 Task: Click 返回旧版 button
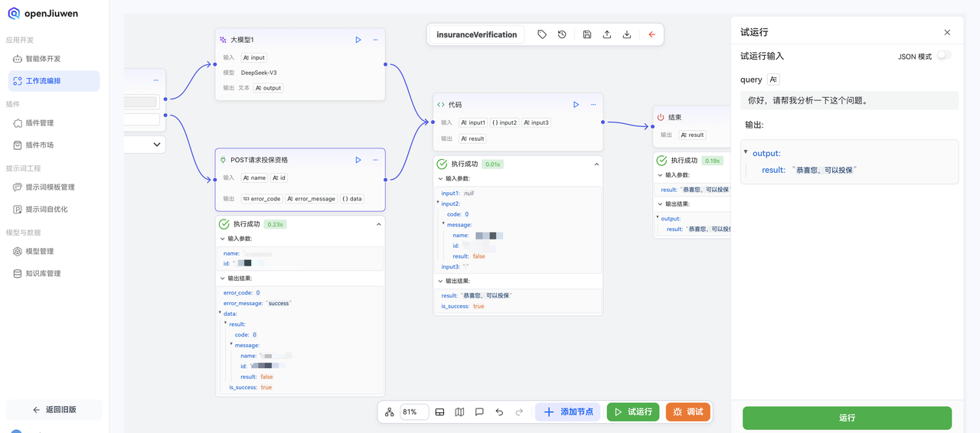point(54,409)
